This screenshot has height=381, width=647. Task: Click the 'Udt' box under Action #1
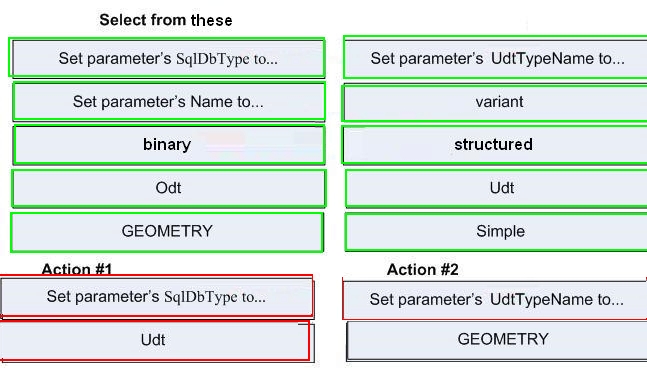155,341
